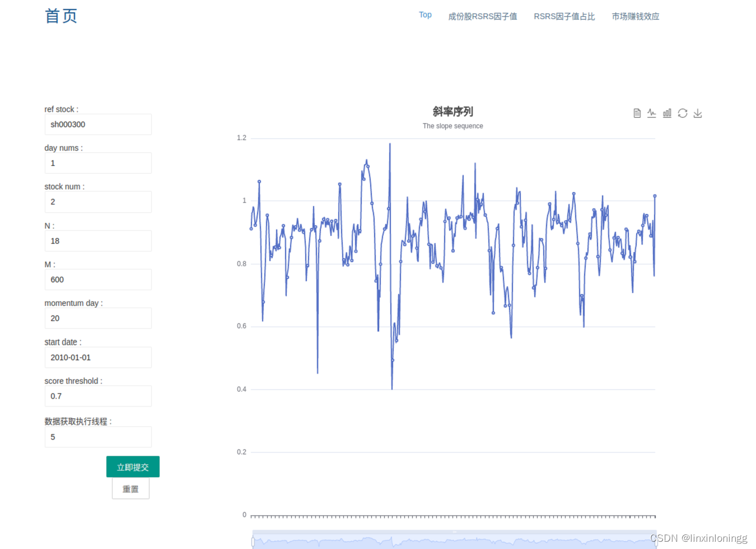Focus the momentum day input field

point(98,318)
